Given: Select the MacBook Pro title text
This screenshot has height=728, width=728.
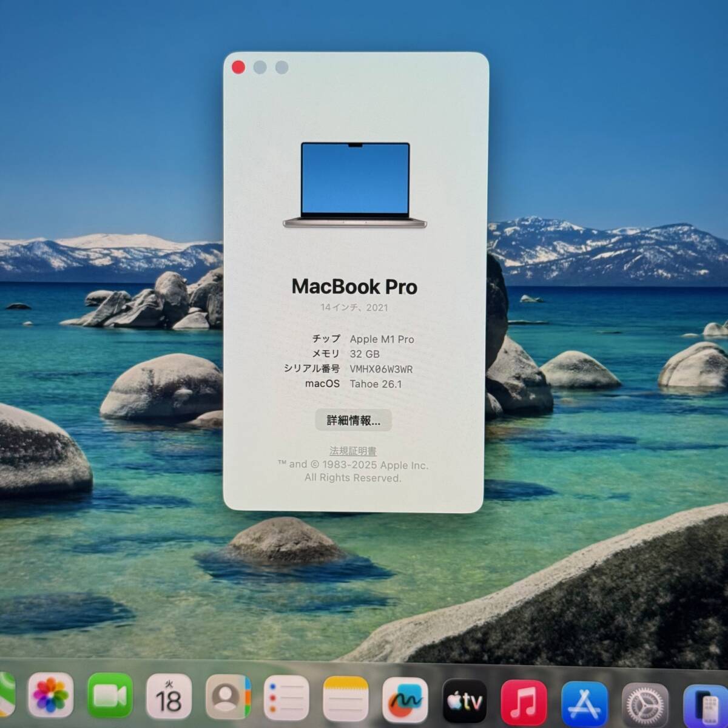Looking at the screenshot, I should point(354,287).
